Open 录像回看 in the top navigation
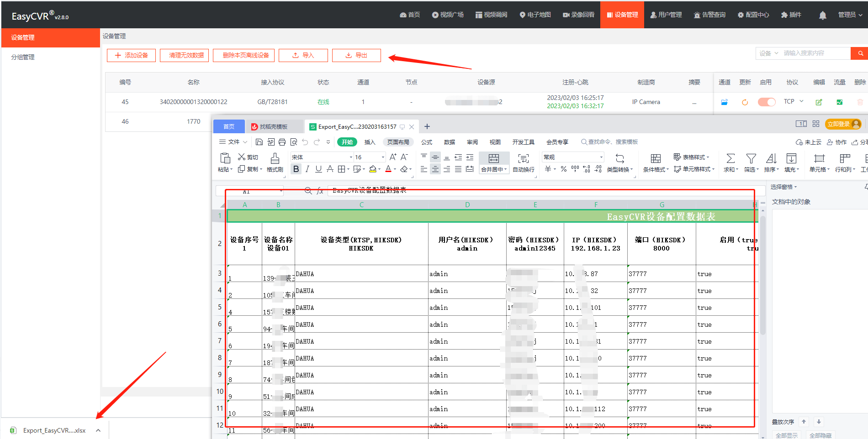 click(579, 15)
